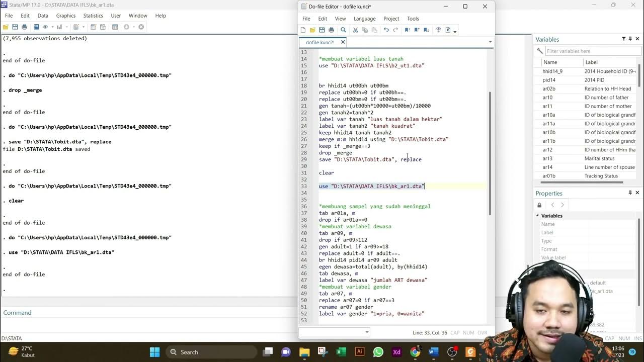Open Excel from the taskbar
The height and width of the screenshot is (362, 644).
[341, 352]
